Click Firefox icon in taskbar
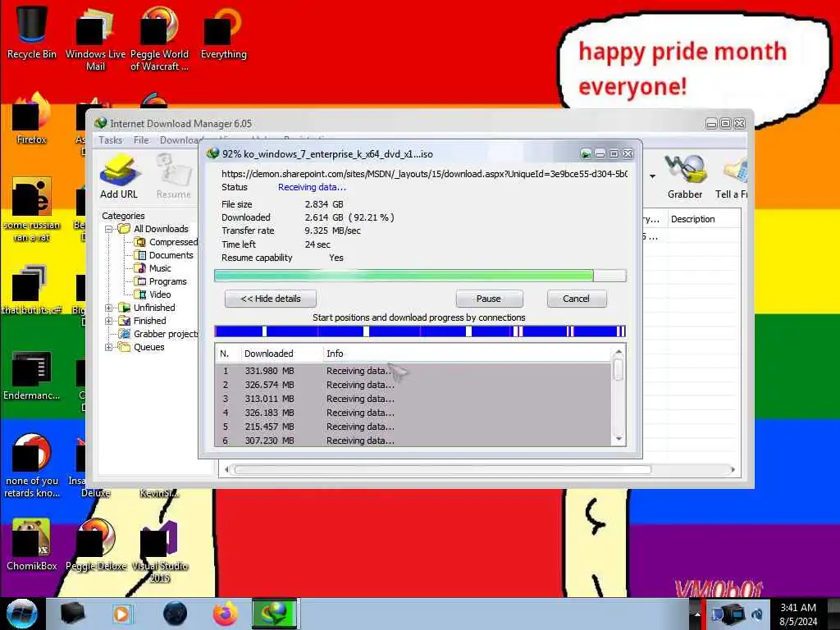 point(226,614)
